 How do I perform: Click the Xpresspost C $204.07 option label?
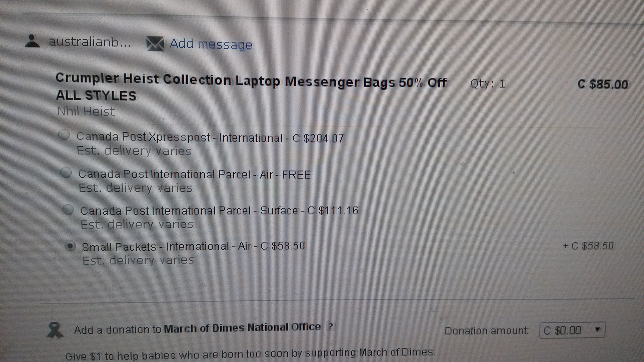210,137
